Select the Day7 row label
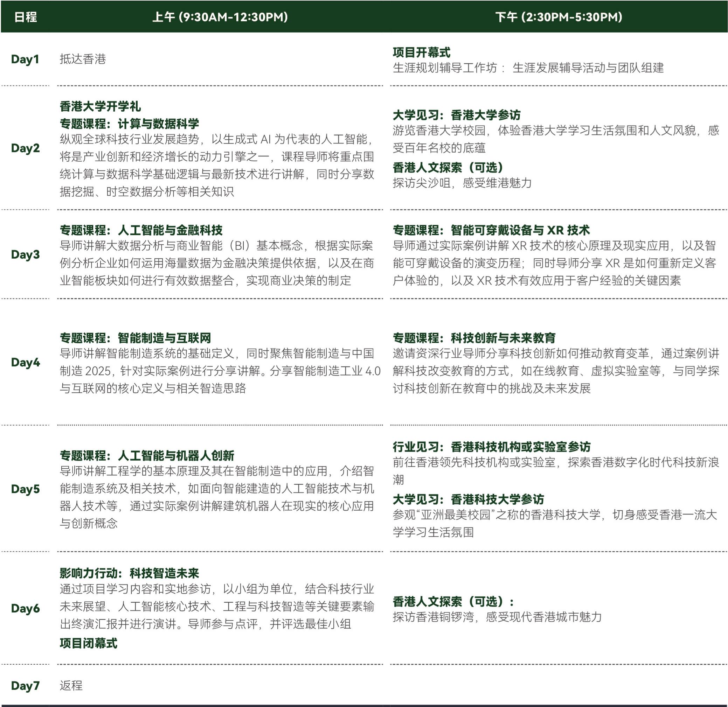728x707 pixels. click(25, 685)
